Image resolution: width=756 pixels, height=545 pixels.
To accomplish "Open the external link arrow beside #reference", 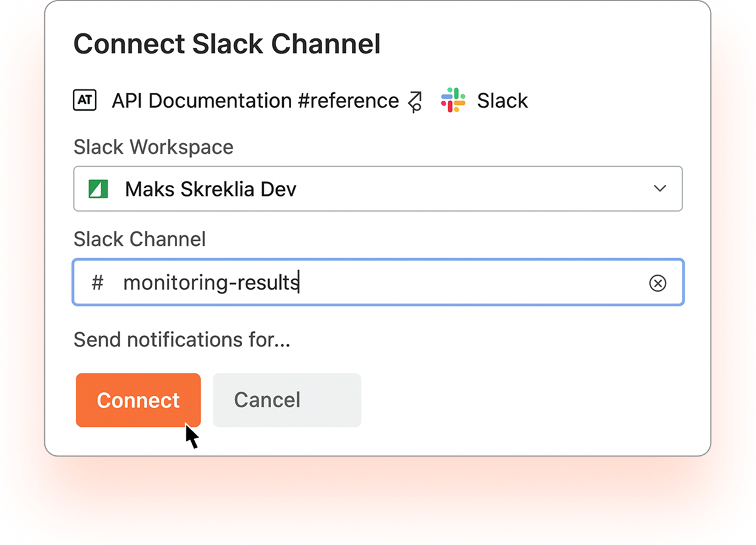I will click(x=414, y=101).
